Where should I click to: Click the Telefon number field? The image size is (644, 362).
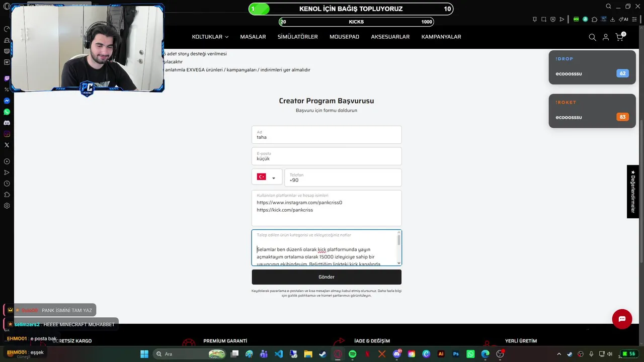pos(343,177)
